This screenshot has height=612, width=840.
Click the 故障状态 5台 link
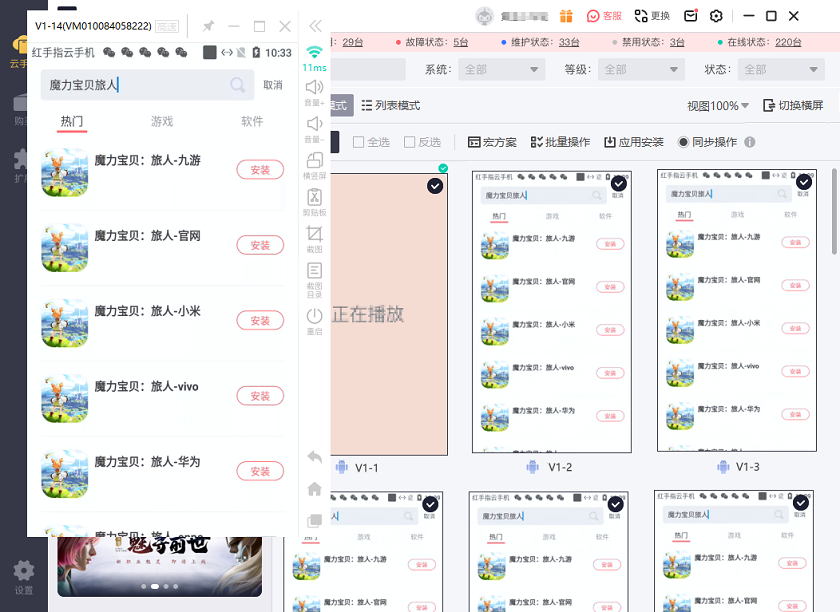(461, 42)
